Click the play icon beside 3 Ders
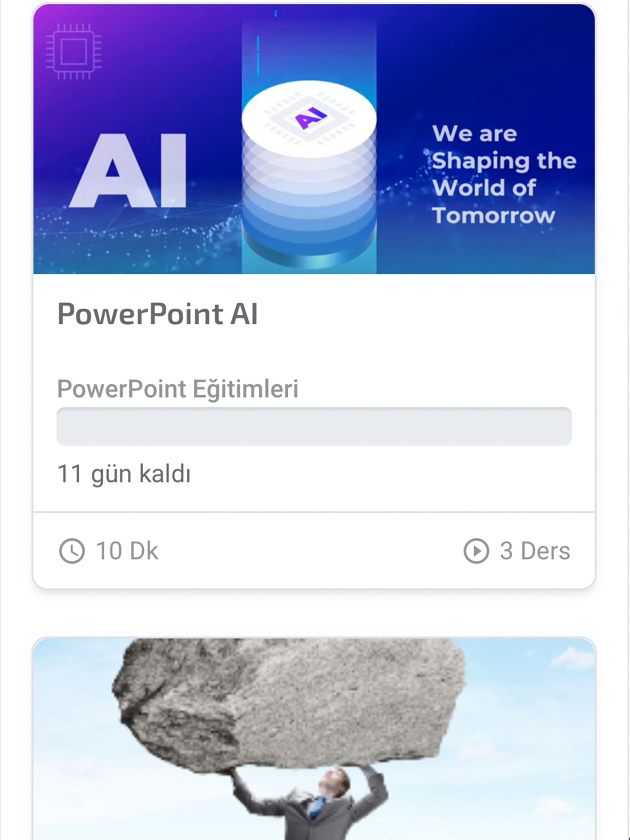 pyautogui.click(x=476, y=551)
